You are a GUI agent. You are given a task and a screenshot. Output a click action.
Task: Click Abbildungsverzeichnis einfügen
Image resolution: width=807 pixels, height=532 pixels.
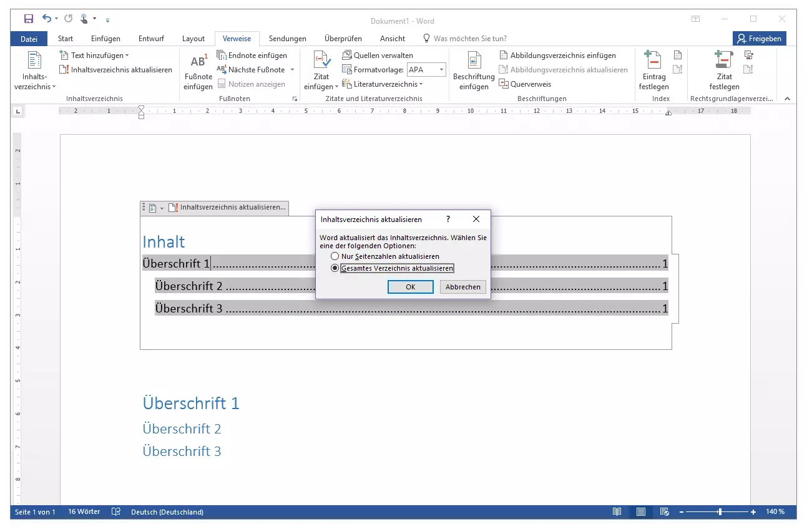tap(557, 56)
